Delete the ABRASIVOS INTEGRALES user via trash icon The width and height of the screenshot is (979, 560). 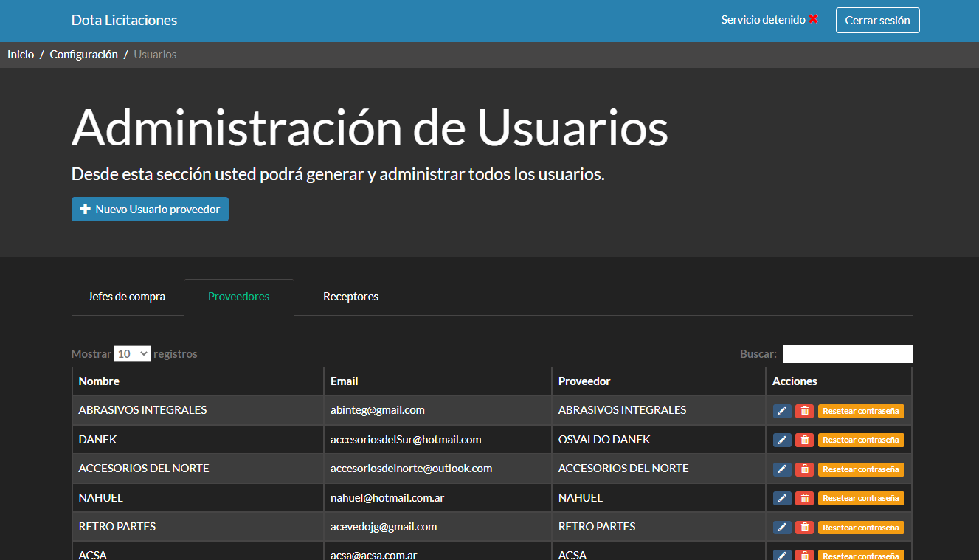pos(804,411)
